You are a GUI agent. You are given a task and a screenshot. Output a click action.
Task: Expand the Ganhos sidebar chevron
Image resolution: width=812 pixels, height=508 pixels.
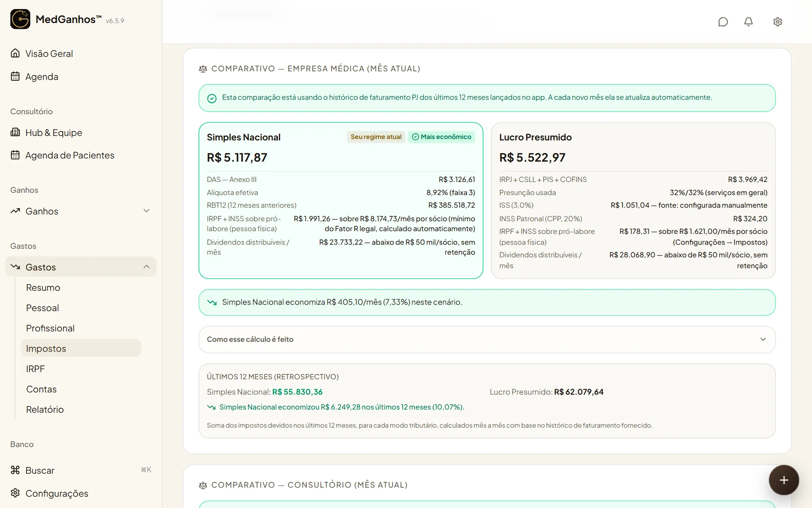tap(146, 211)
